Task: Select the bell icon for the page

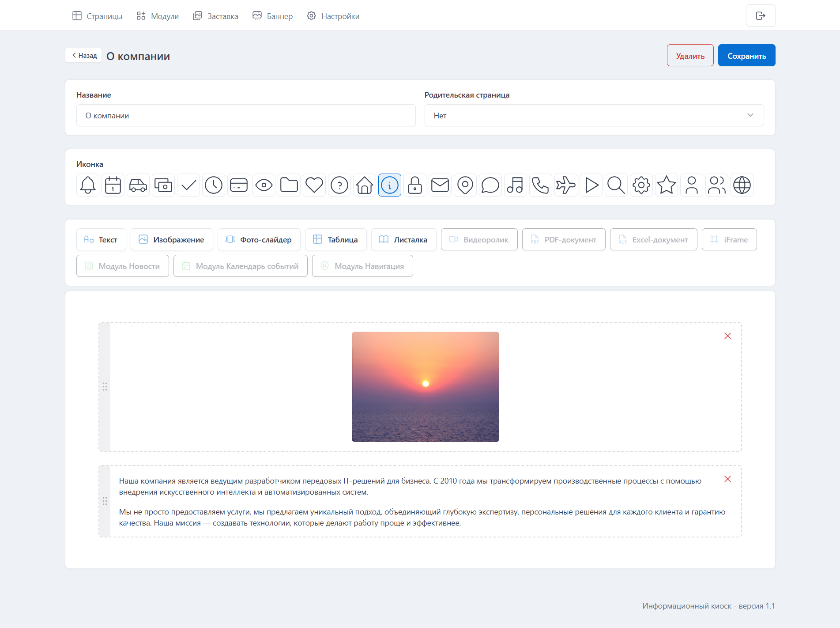Action: tap(88, 185)
